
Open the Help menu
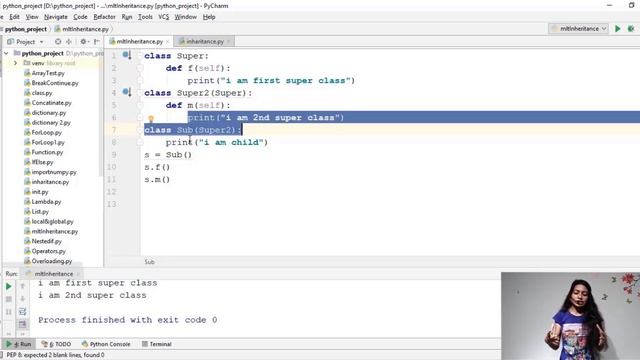pos(209,17)
